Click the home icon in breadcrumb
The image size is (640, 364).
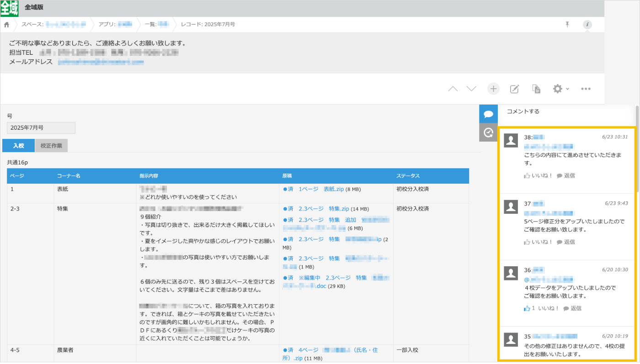[x=6, y=25]
